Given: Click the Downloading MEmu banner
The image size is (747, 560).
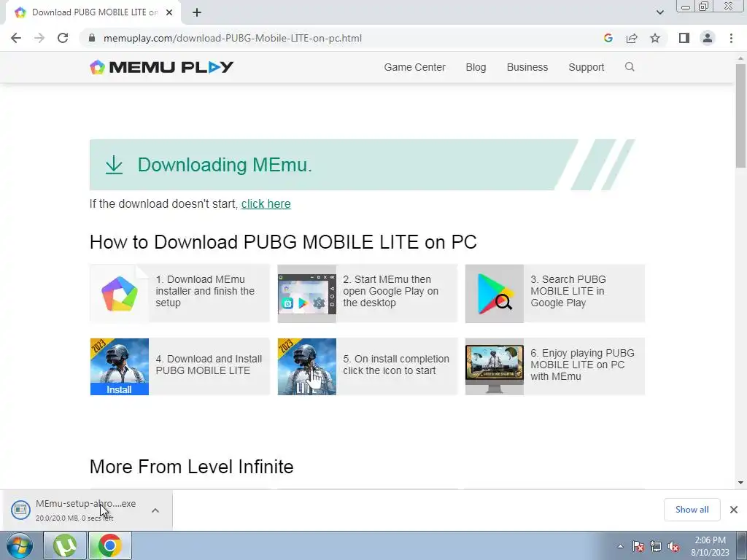Looking at the screenshot, I should (x=362, y=165).
